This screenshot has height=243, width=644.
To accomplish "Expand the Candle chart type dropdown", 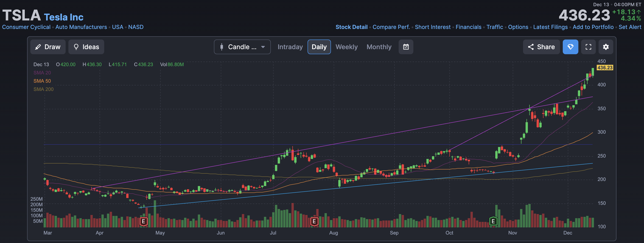I will pyautogui.click(x=242, y=47).
